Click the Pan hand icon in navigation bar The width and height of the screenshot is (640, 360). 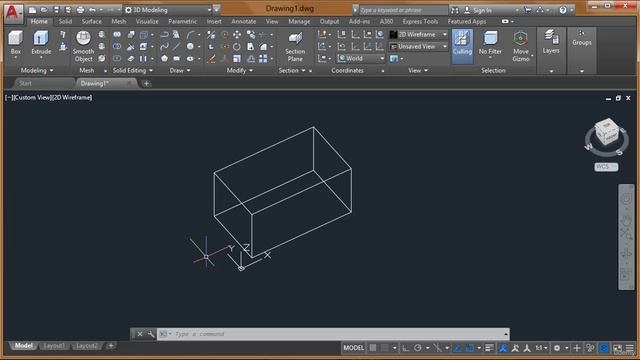(x=626, y=220)
